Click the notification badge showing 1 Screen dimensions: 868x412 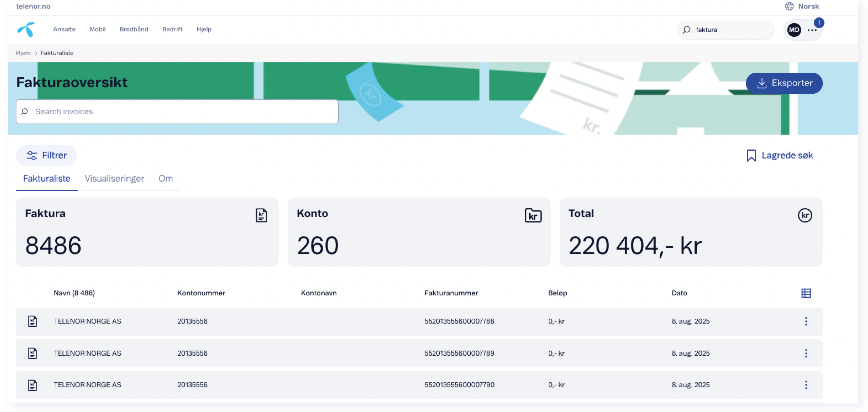pos(819,22)
